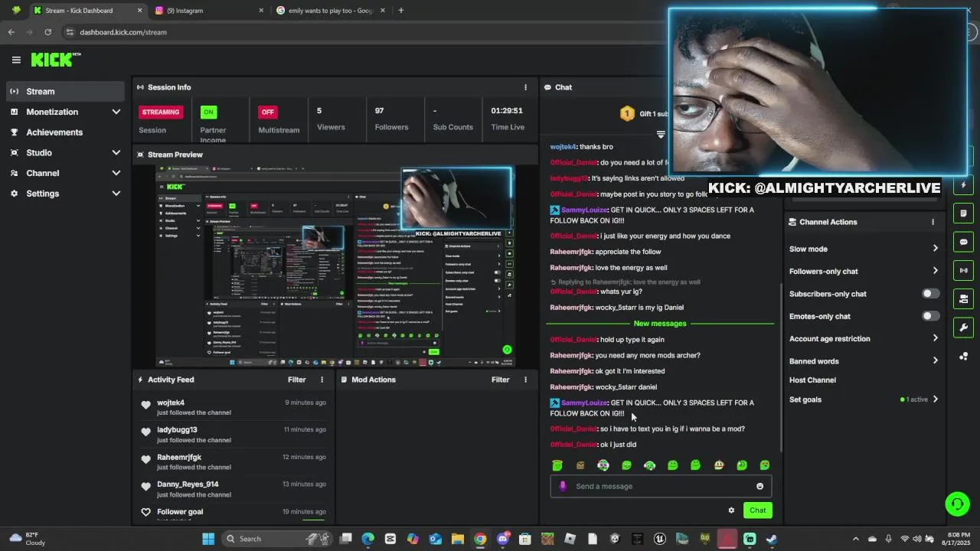Click the purple microphone icon in the message box
Screen dimensions: 980x551
tap(563, 486)
